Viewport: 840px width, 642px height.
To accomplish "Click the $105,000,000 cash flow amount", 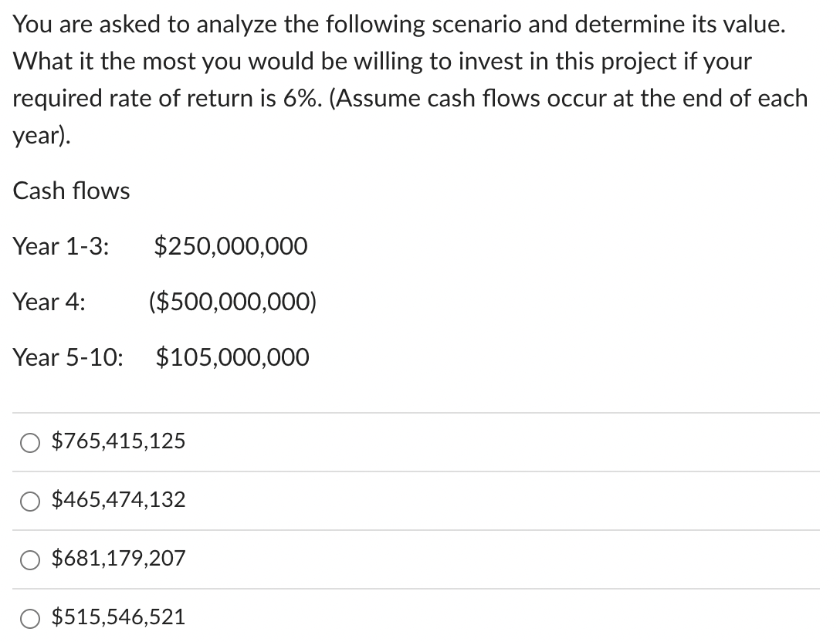I will (x=232, y=357).
